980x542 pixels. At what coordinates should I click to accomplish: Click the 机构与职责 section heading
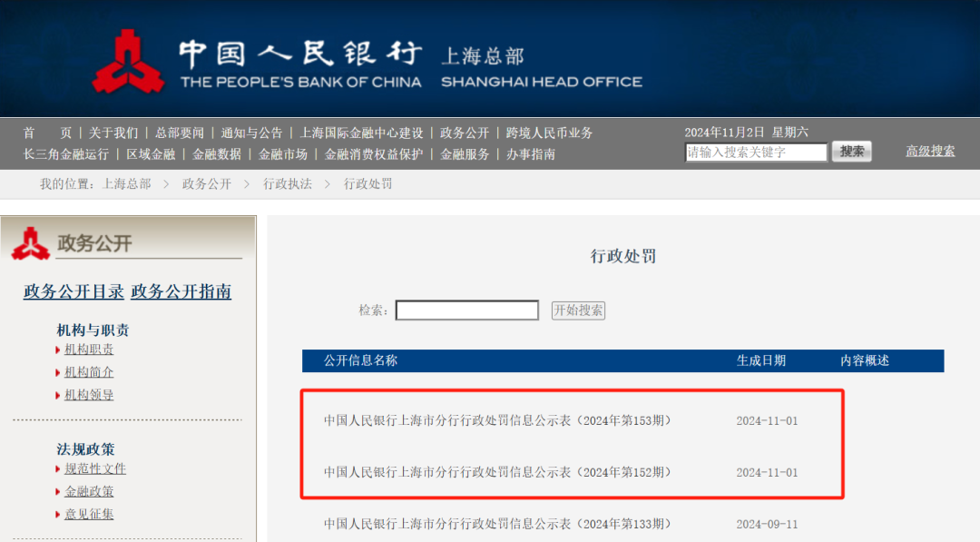click(93, 330)
